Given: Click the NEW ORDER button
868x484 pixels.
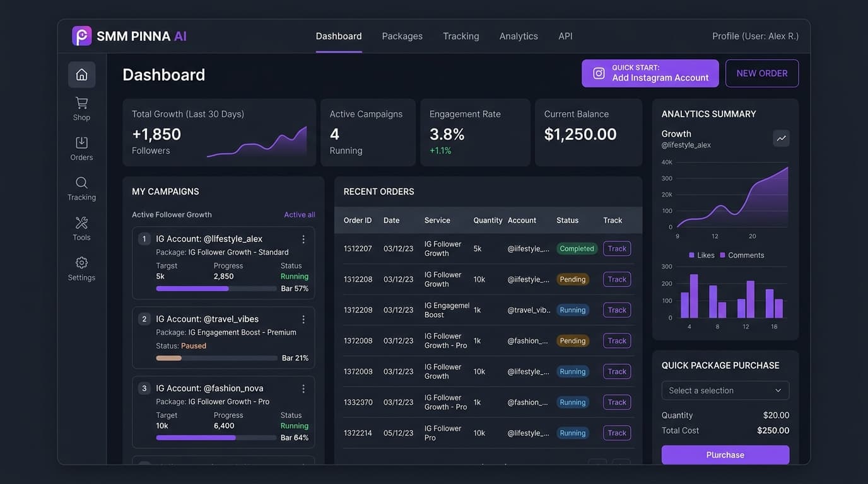Looking at the screenshot, I should click(x=762, y=73).
